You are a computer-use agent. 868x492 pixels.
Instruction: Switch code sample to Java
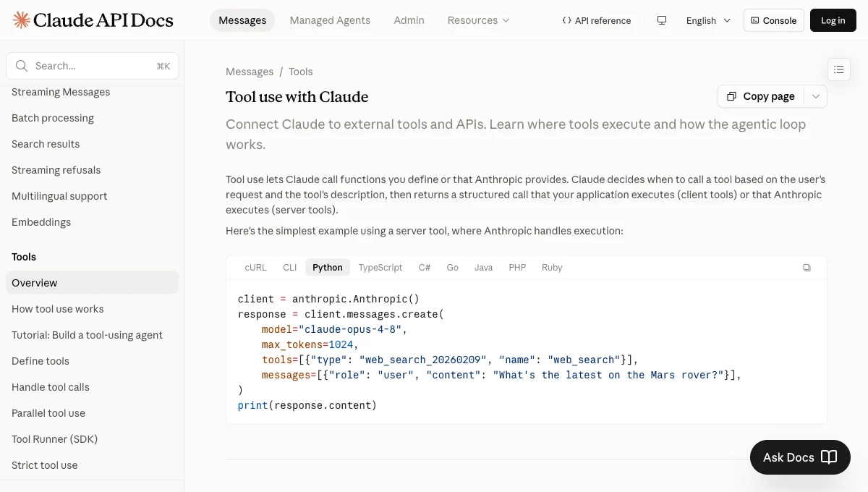[483, 268]
